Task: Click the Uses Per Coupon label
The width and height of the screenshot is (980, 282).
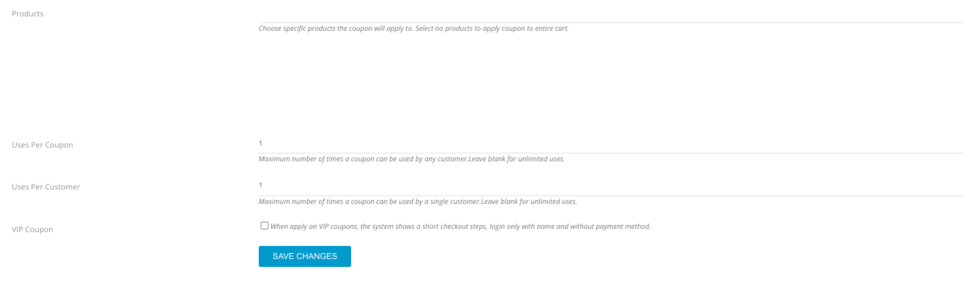Action: pyautogui.click(x=43, y=144)
